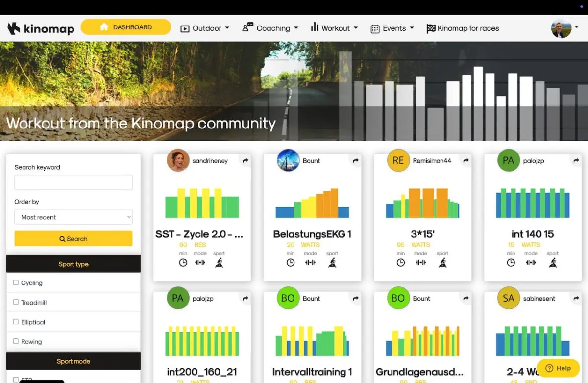Open the 3*15' workout title

(423, 234)
